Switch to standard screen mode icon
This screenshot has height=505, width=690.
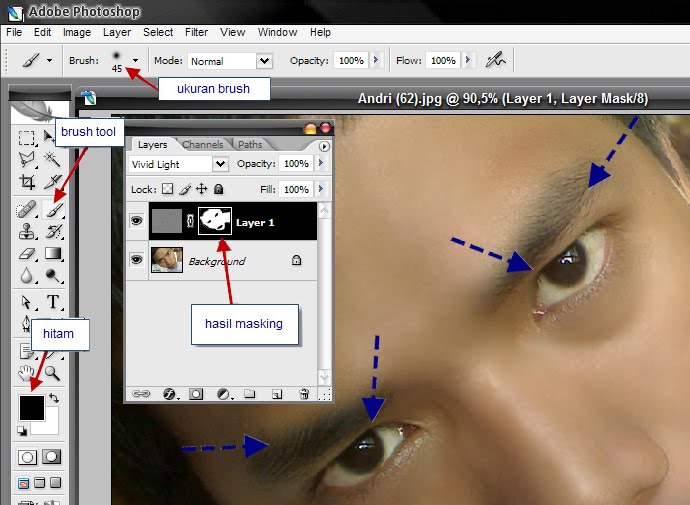[x=24, y=483]
